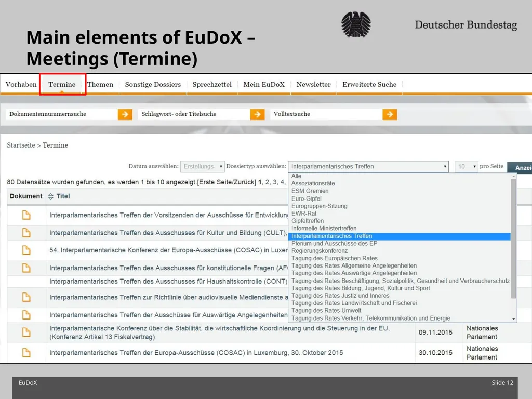Open the Mein EuDoX tab
This screenshot has height=399, width=532.
coord(264,84)
